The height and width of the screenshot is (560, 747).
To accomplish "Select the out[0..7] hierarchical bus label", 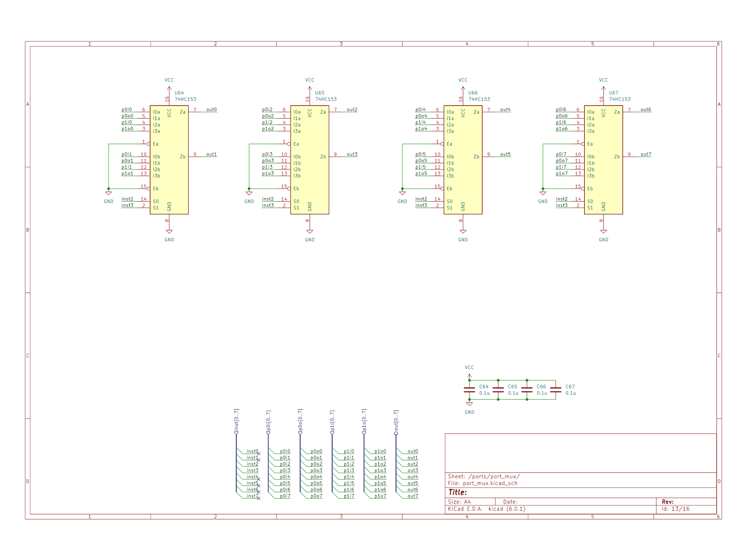I will pyautogui.click(x=396, y=422).
